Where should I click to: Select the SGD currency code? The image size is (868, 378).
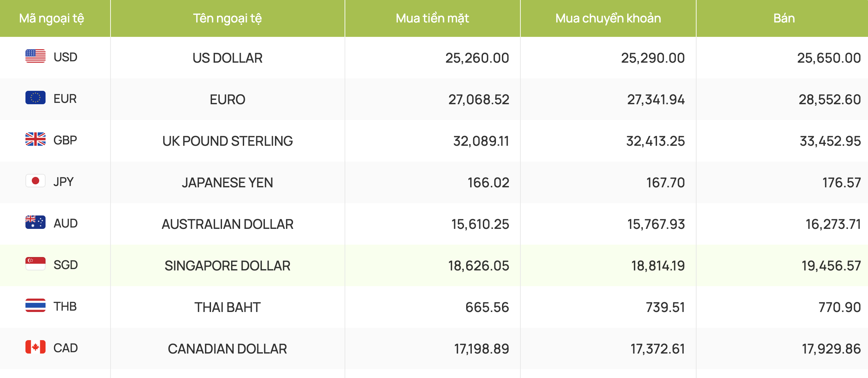(66, 265)
